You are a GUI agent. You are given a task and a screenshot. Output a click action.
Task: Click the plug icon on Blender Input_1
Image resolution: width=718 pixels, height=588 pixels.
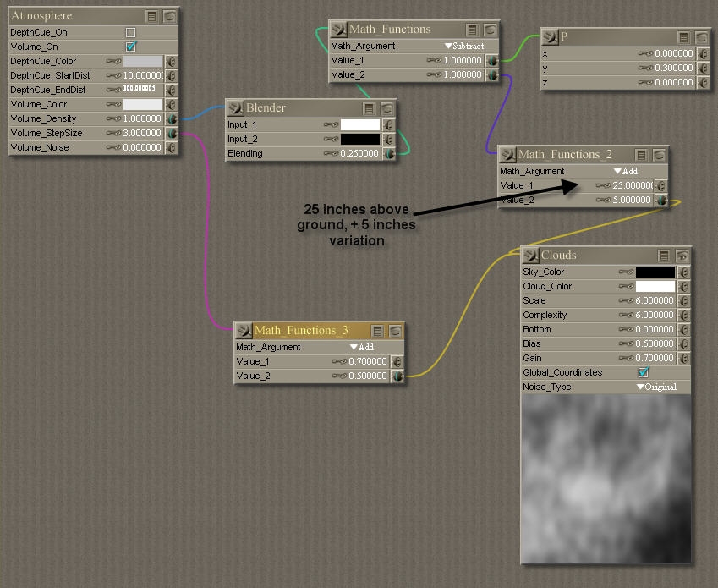coord(388,124)
